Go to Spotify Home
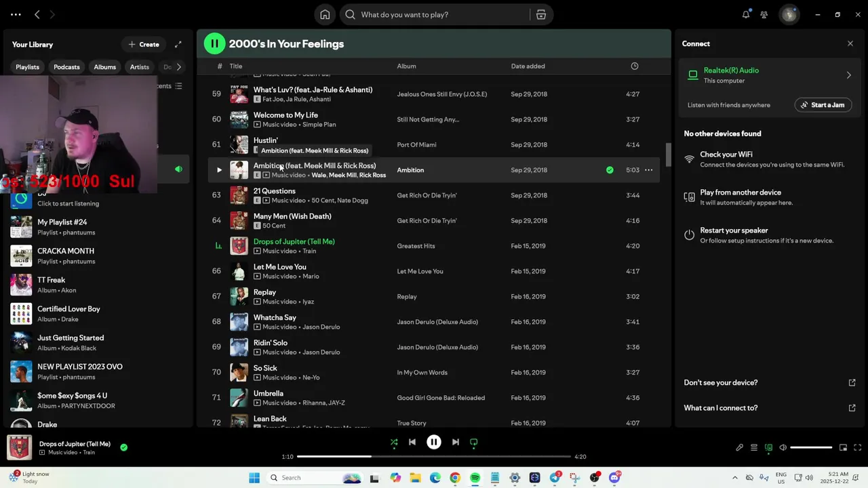Screen dimensions: 868x488 click(x=325, y=14)
